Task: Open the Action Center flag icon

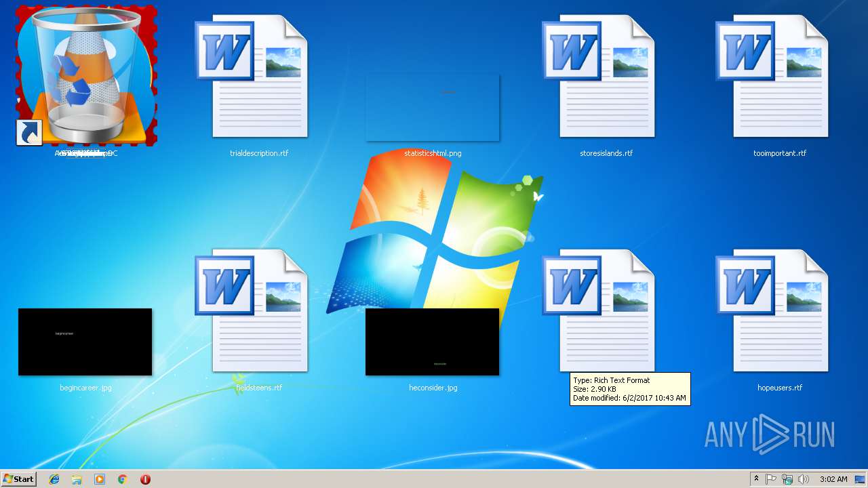Action: (771, 479)
